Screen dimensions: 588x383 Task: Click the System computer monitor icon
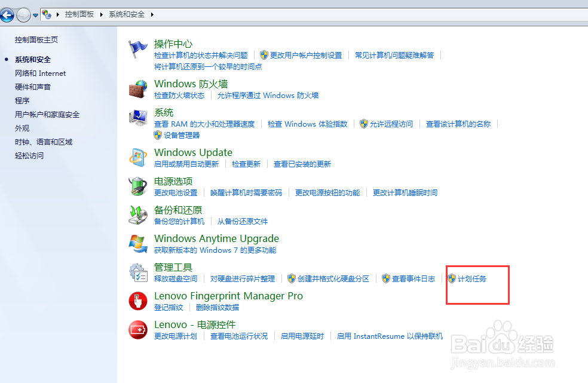pos(137,118)
